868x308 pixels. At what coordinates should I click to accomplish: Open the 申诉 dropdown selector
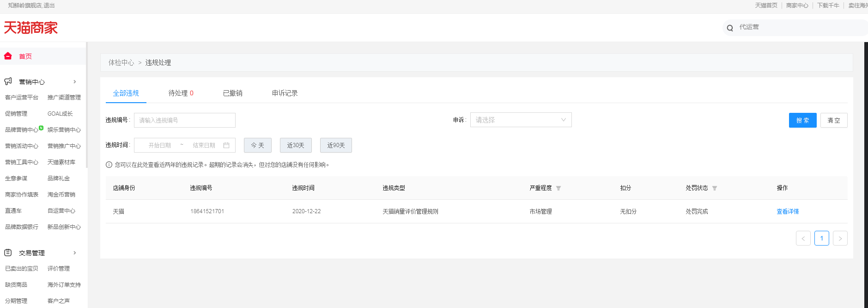point(521,120)
